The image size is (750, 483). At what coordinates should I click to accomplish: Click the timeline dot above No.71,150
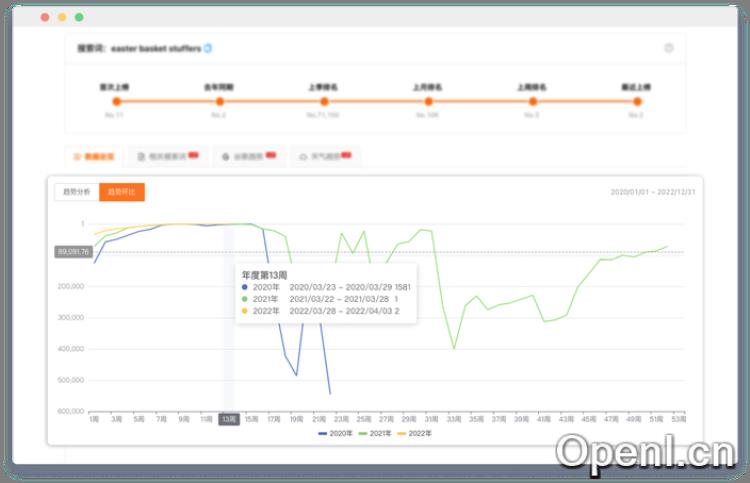[x=323, y=101]
